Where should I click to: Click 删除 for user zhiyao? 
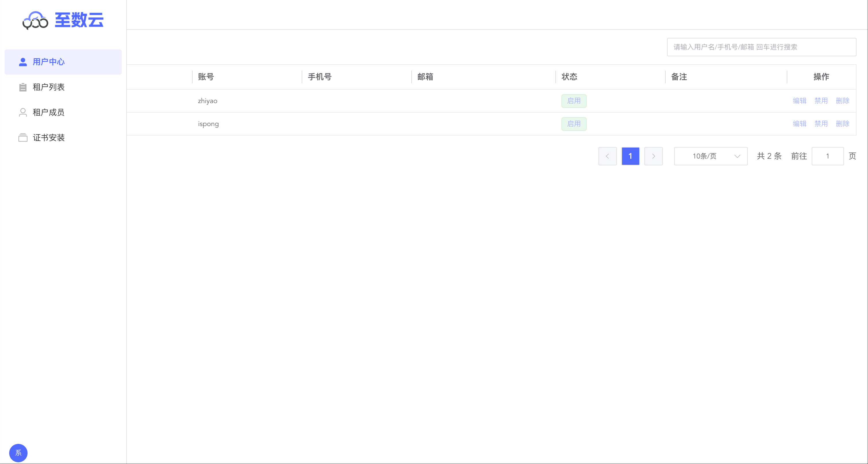pyautogui.click(x=842, y=101)
